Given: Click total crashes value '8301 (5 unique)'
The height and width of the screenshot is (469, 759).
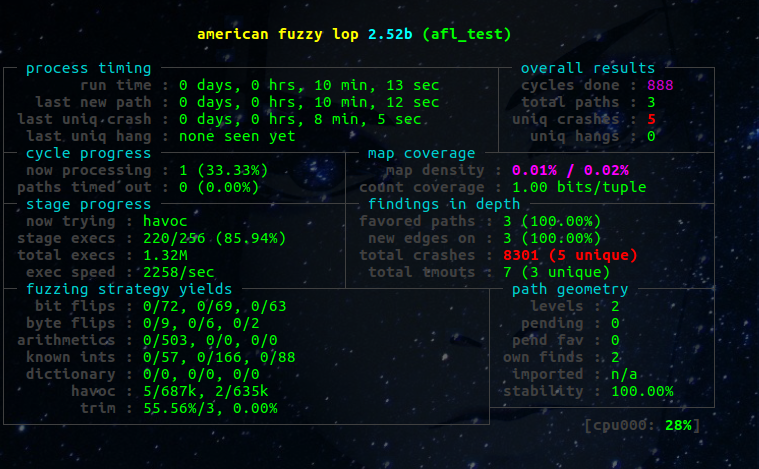Looking at the screenshot, I should [570, 255].
